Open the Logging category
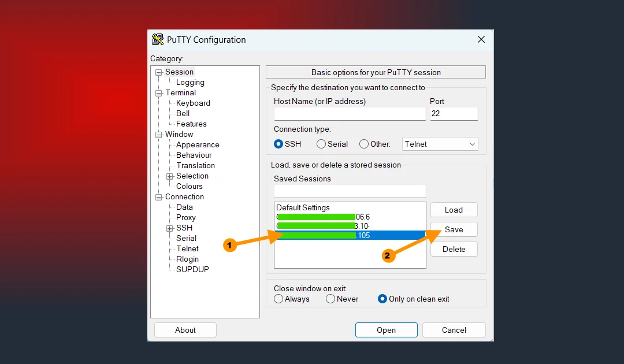The width and height of the screenshot is (624, 364). (x=190, y=83)
